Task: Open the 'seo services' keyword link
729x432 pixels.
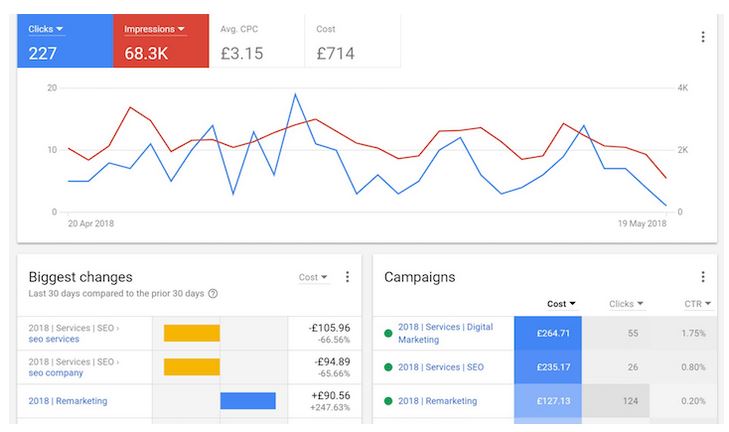Action: 54,339
